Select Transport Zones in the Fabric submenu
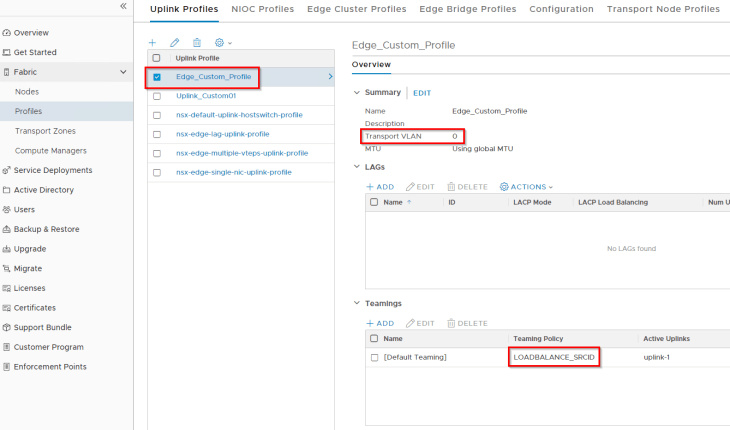730x430 pixels. coord(45,131)
